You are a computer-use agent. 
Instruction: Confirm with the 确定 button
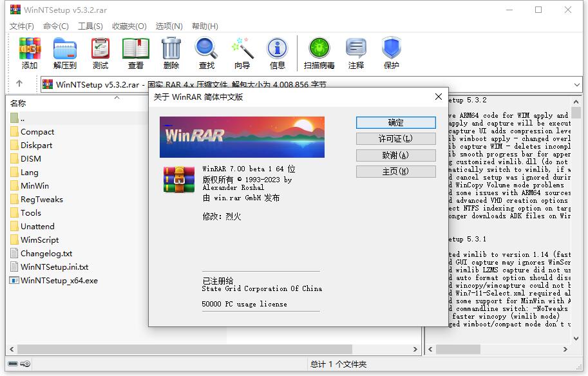click(x=395, y=122)
